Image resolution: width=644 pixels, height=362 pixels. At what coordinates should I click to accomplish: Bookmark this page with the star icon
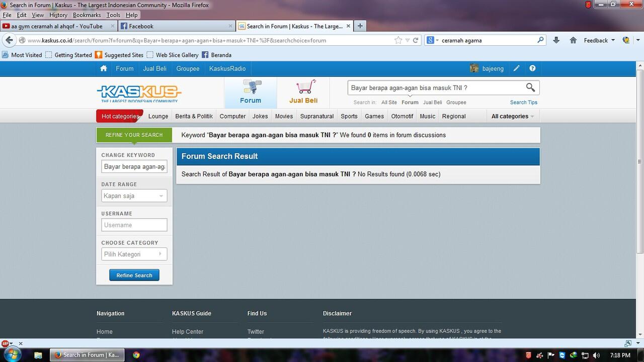[x=398, y=40]
